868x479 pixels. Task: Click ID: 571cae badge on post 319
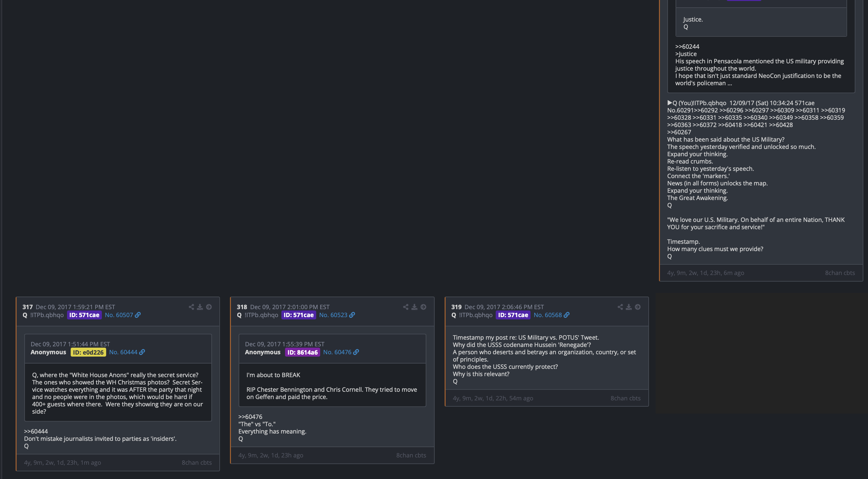[513, 315]
